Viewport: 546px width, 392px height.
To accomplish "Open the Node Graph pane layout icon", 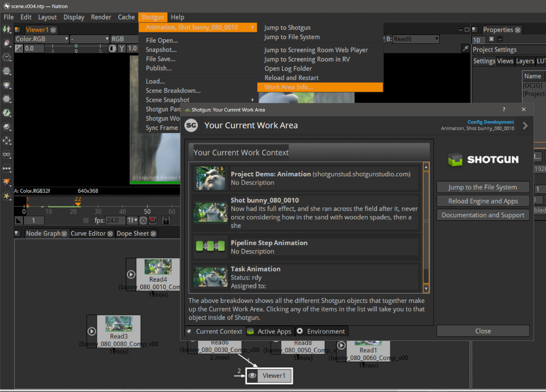I will (x=17, y=233).
